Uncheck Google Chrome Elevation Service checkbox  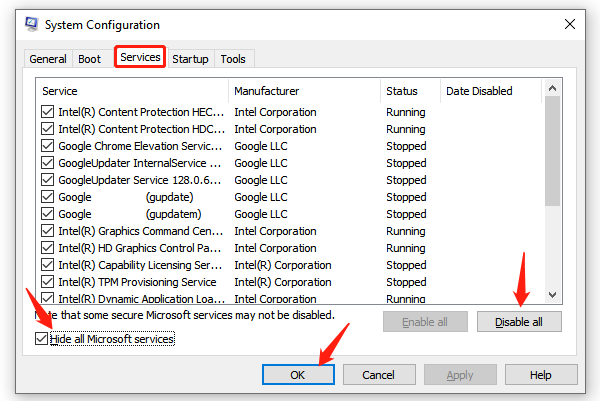tap(48, 146)
